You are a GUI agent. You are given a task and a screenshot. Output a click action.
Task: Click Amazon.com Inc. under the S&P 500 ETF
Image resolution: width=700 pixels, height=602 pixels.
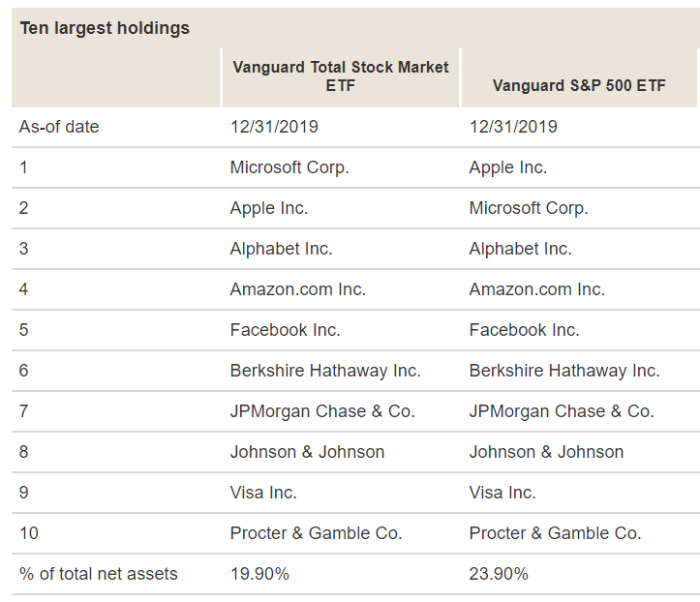tap(536, 289)
